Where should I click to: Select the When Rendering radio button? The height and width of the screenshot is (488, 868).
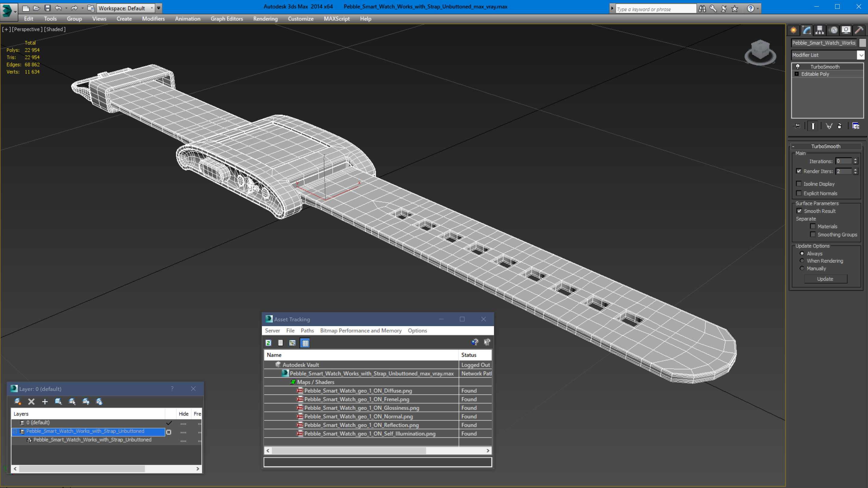pyautogui.click(x=802, y=260)
